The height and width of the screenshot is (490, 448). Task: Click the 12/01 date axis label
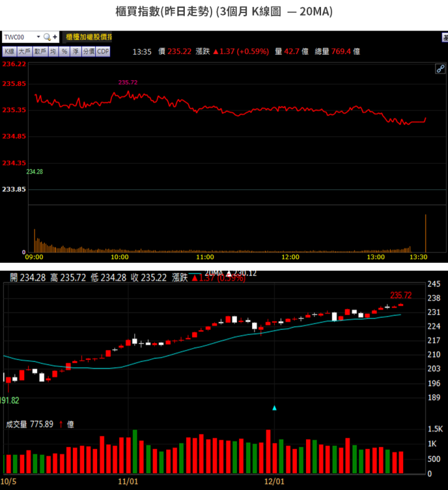[x=274, y=481]
